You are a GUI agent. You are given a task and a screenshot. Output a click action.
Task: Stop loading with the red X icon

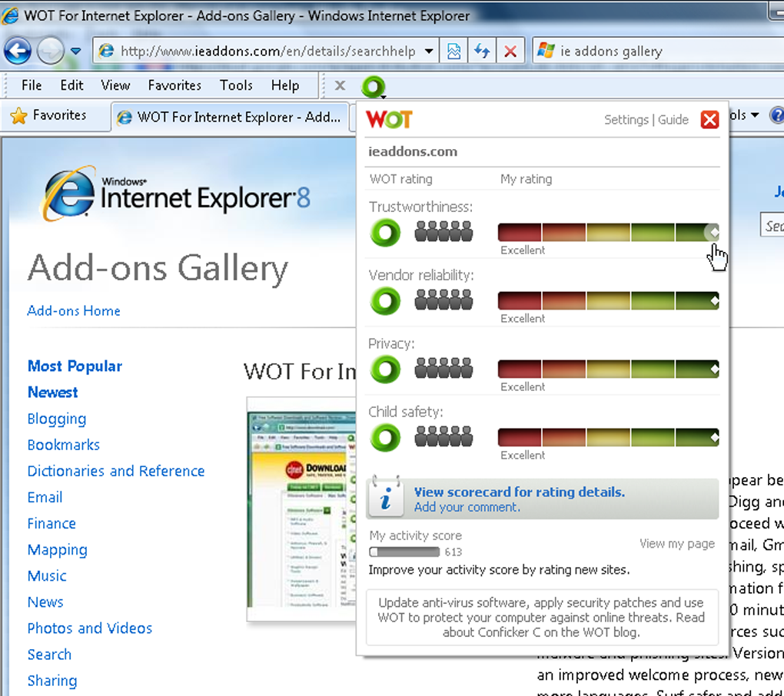510,51
